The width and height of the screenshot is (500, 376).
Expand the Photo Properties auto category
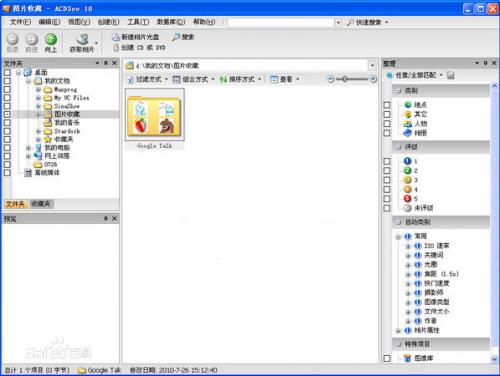(398, 331)
